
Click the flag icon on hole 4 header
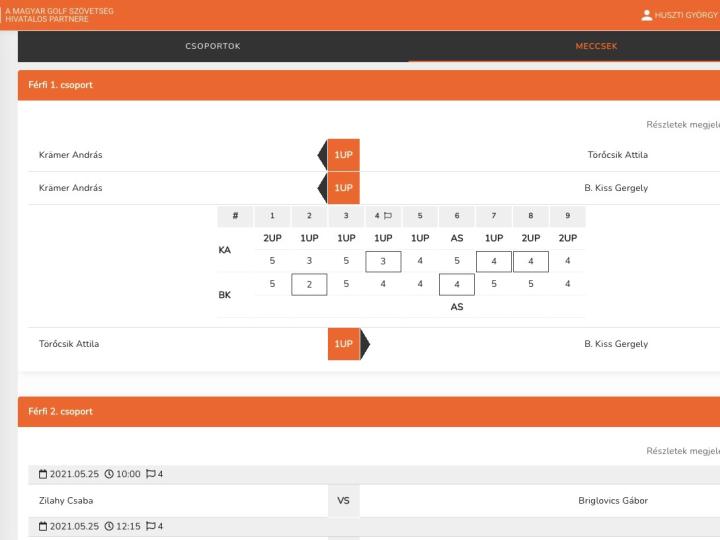pyautogui.click(x=388, y=215)
